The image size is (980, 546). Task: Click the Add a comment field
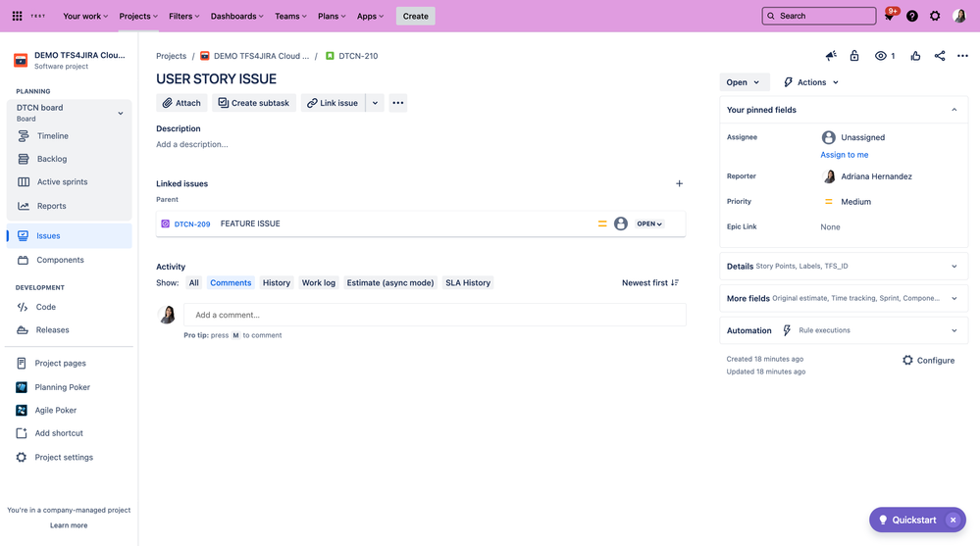(435, 315)
